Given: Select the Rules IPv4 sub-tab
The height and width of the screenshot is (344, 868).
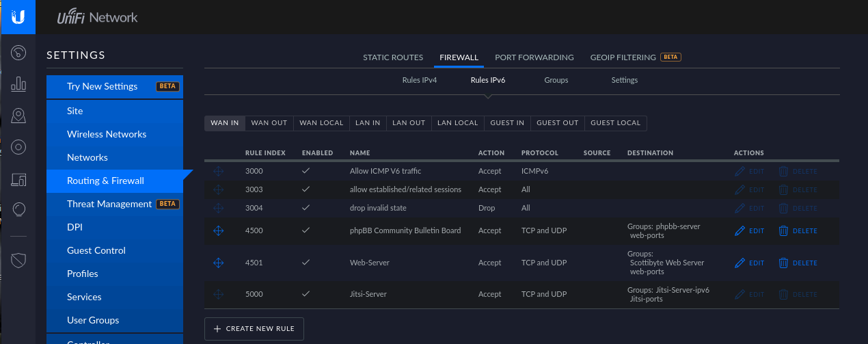Looking at the screenshot, I should [x=419, y=80].
